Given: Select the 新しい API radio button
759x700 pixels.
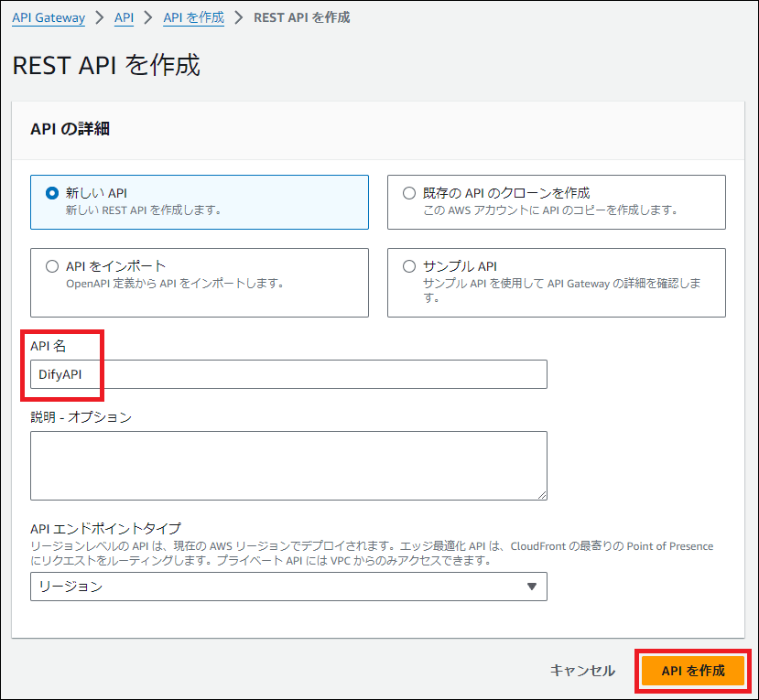Looking at the screenshot, I should [52, 193].
